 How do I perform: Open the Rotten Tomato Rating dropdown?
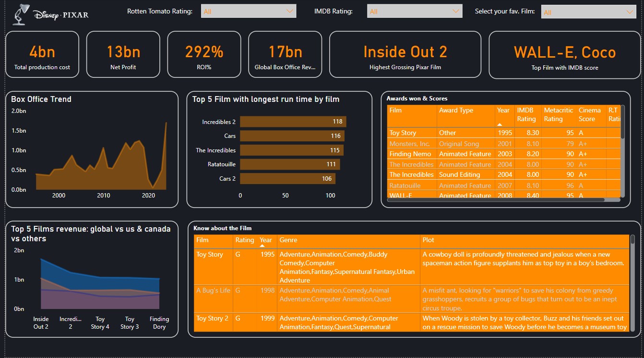coord(249,11)
